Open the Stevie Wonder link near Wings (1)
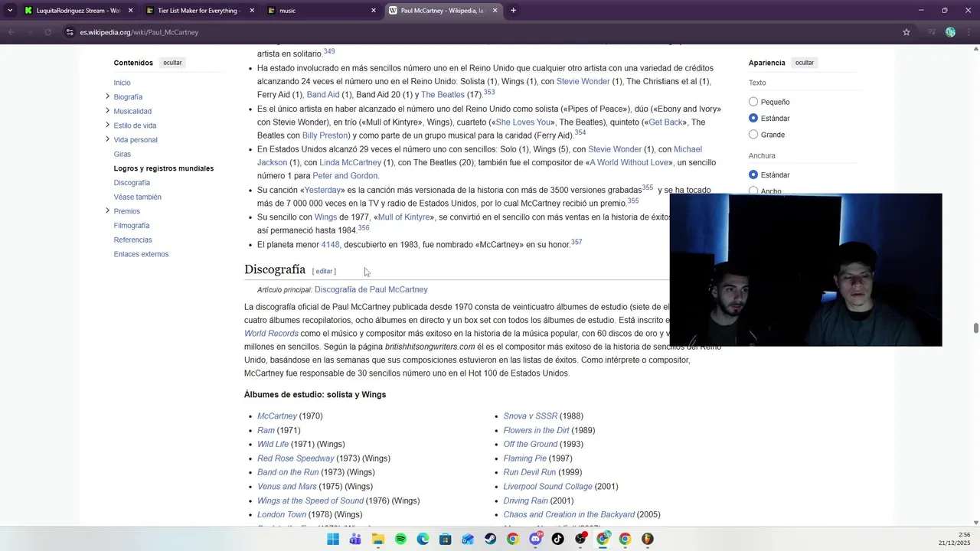 pos(583,81)
